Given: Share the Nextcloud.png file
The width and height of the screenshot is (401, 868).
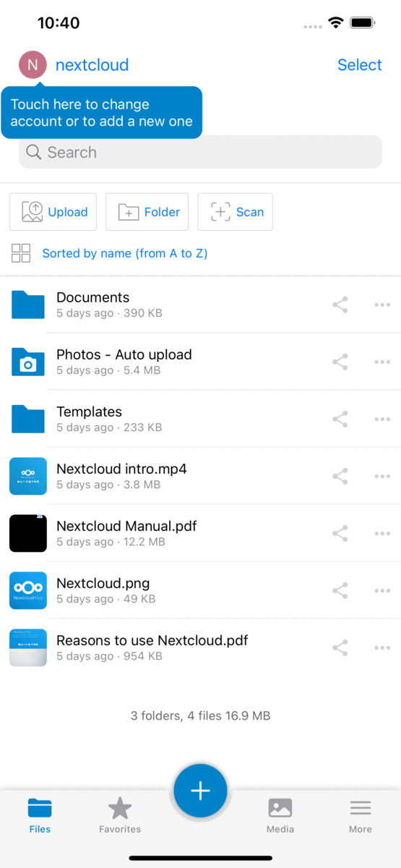Looking at the screenshot, I should point(340,591).
